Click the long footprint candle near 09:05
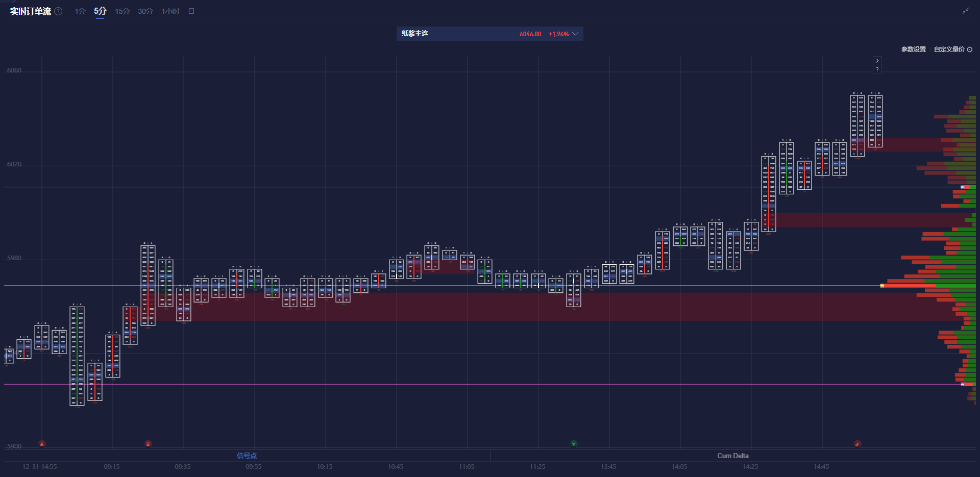 [77, 356]
